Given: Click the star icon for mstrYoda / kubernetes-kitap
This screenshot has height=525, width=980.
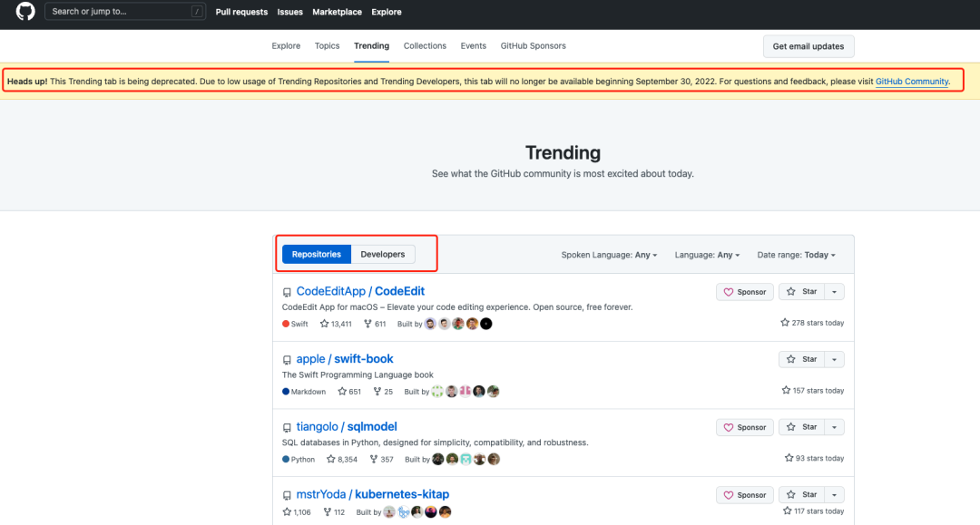Looking at the screenshot, I should point(287,512).
